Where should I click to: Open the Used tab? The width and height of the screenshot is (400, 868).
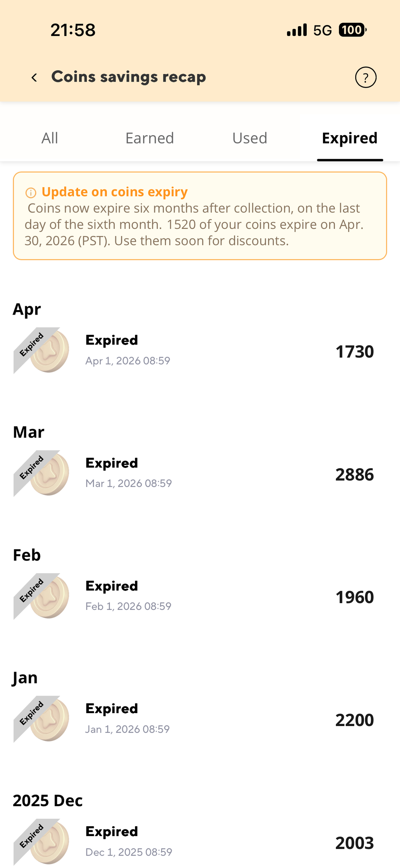(250, 138)
